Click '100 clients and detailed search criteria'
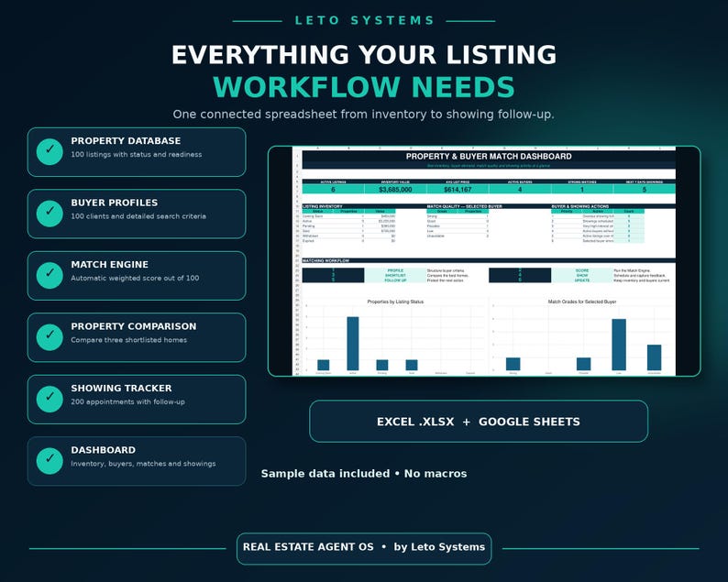The width and height of the screenshot is (728, 582). click(138, 216)
